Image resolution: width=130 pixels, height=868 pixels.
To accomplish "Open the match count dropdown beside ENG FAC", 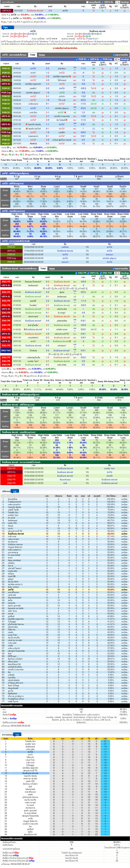I will tap(117, 273).
